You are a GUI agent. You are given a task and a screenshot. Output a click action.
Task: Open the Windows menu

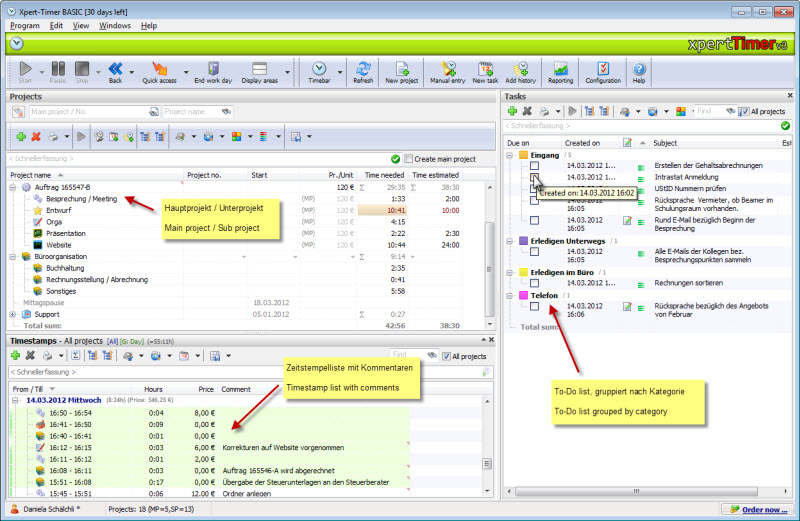(115, 26)
